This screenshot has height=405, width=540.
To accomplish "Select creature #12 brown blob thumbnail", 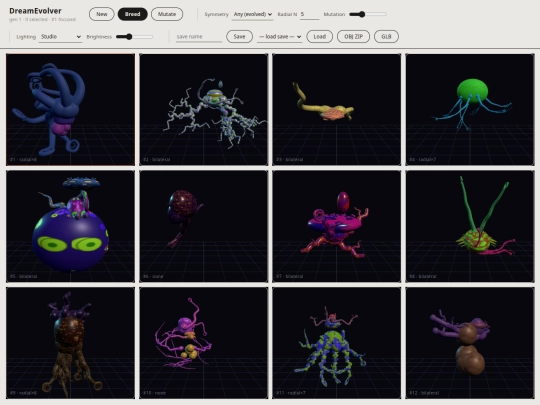I will pos(470,343).
